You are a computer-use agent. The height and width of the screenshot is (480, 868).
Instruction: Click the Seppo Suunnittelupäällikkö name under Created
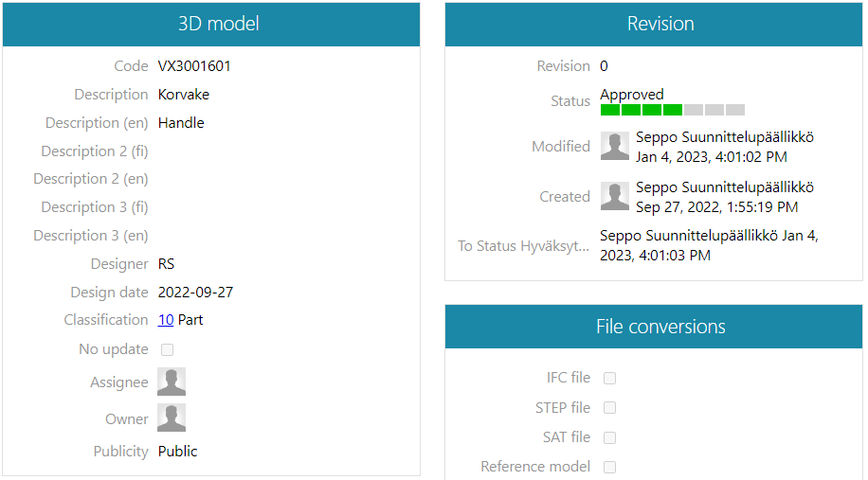(724, 187)
